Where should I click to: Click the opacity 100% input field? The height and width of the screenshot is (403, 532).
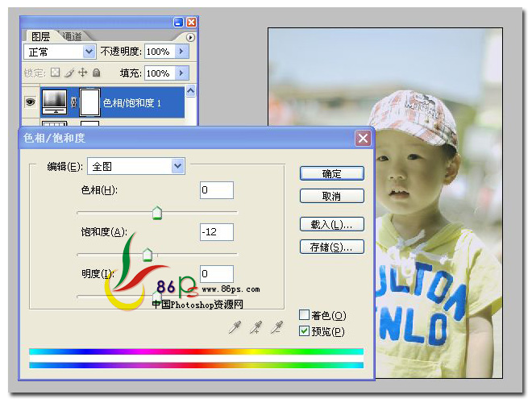click(x=160, y=52)
